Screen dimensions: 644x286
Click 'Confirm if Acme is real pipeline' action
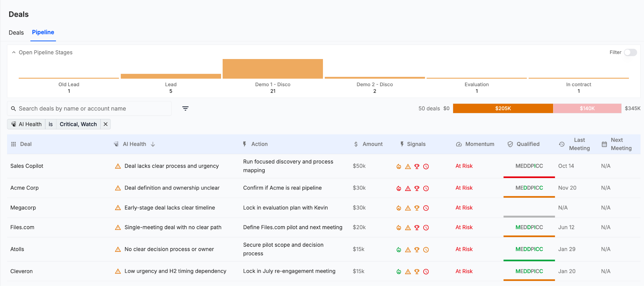pyautogui.click(x=282, y=188)
